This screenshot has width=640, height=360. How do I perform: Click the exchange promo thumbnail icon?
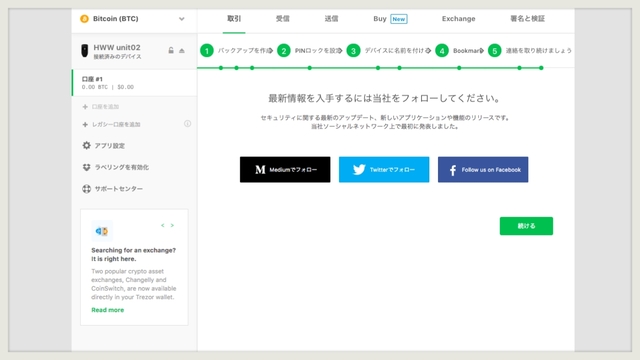click(102, 231)
